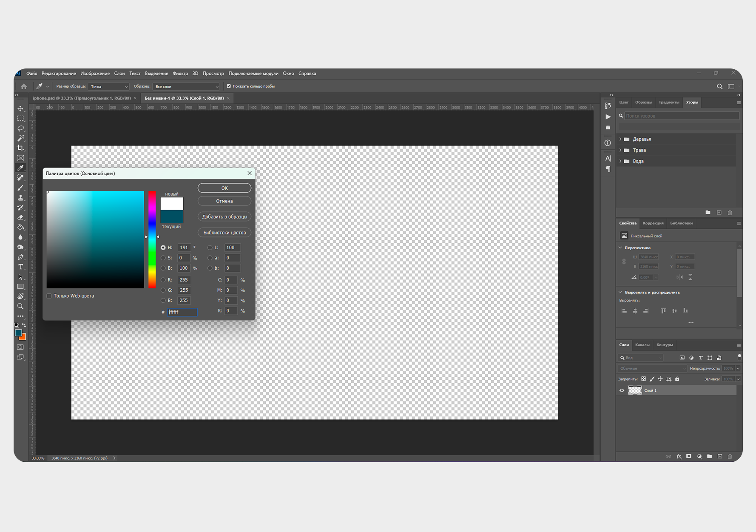Toggle layer filter on/off switch

[739, 357]
